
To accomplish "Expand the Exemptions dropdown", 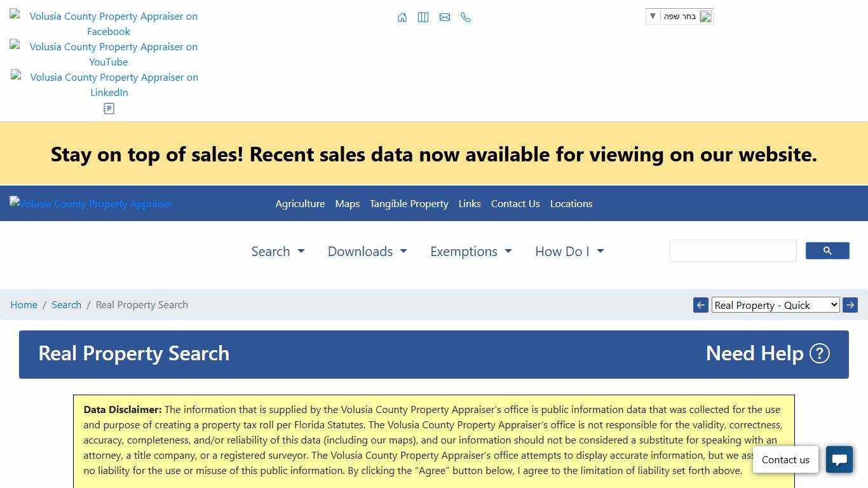I will click(x=471, y=252).
